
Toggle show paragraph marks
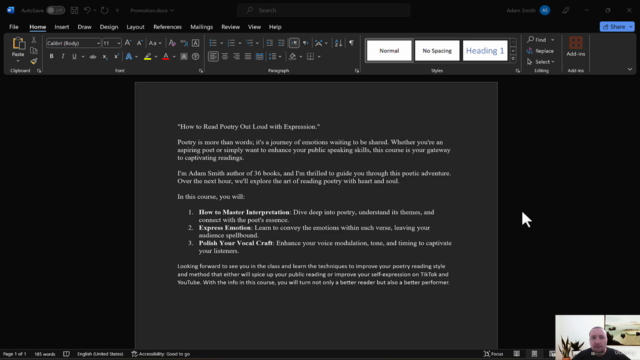351,43
